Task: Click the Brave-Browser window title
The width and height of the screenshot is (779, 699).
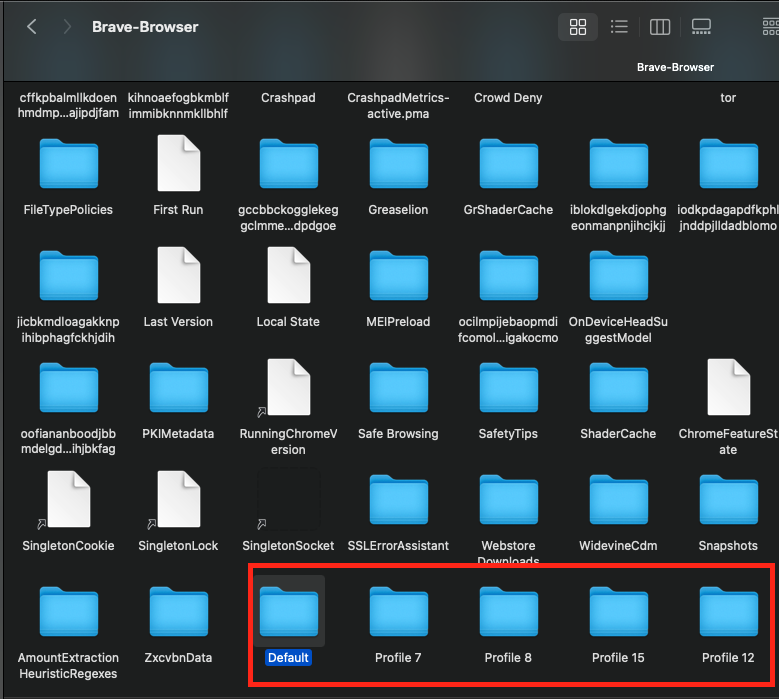Action: pyautogui.click(x=145, y=27)
